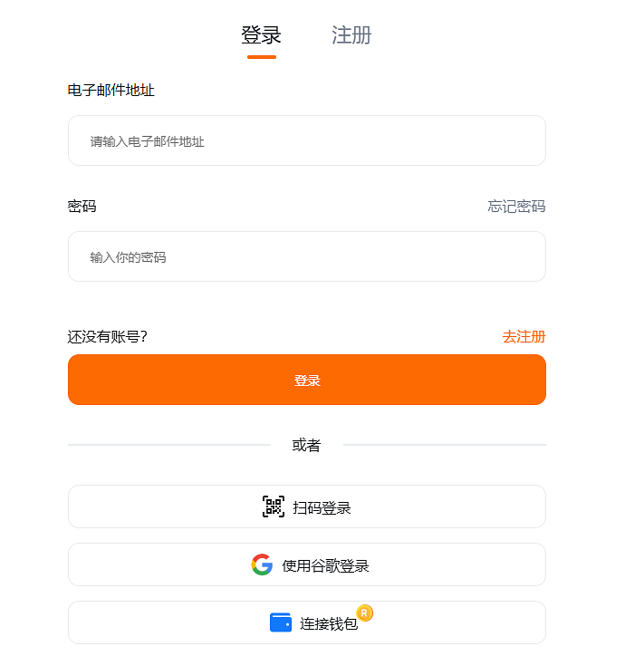Click the divider line left of 或者
Image resolution: width=644 pixels, height=656 pixels.
click(x=168, y=445)
